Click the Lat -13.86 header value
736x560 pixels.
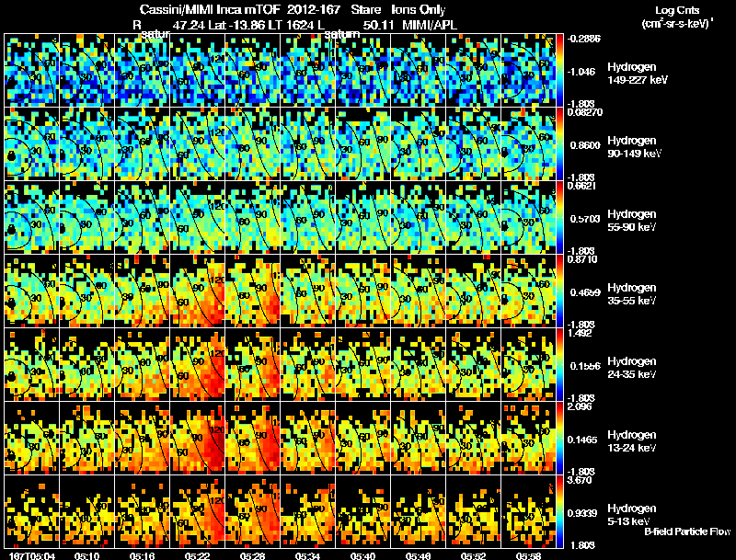coord(236,26)
